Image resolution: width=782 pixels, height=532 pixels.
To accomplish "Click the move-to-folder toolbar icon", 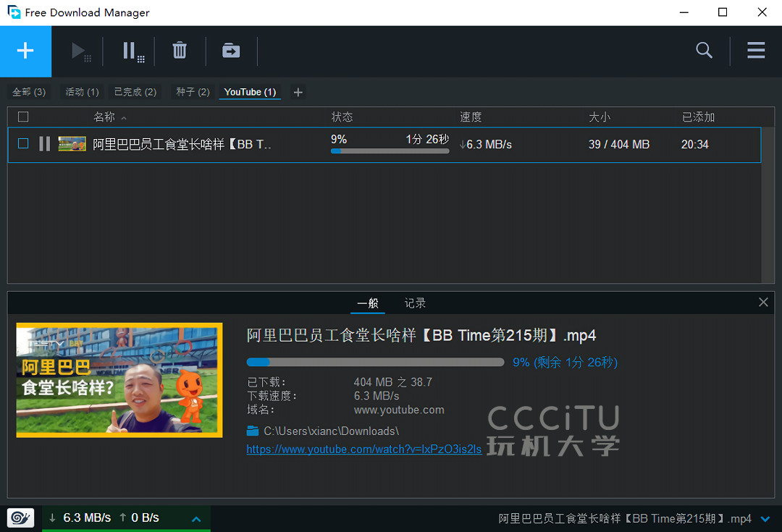I will (x=231, y=51).
